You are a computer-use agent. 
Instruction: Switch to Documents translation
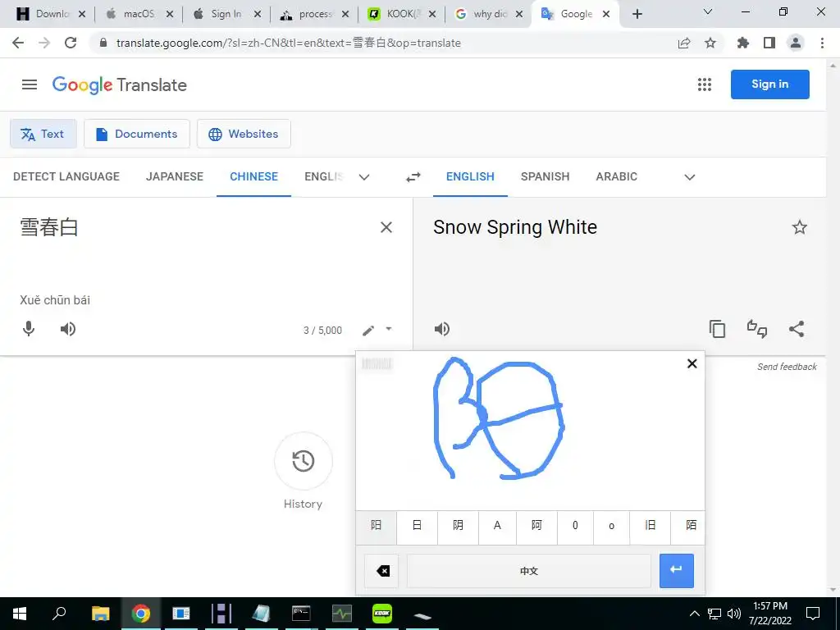point(137,134)
